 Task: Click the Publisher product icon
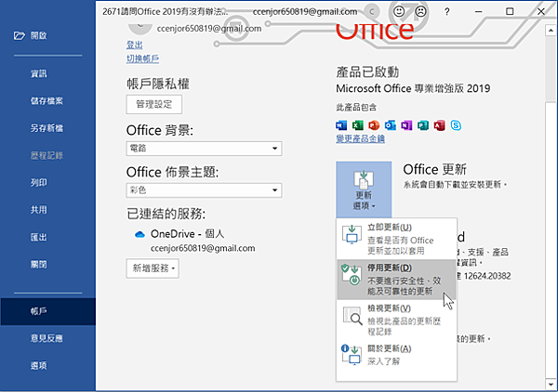coord(423,125)
